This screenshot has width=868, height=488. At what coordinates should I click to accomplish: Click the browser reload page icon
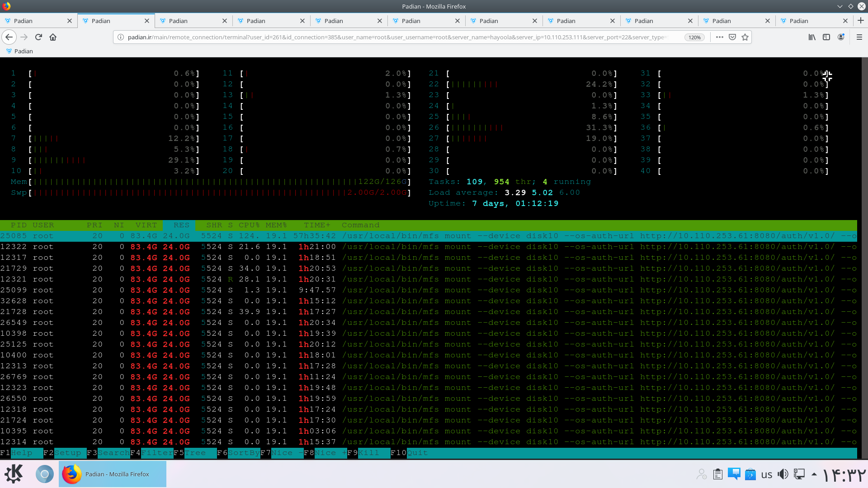(38, 37)
